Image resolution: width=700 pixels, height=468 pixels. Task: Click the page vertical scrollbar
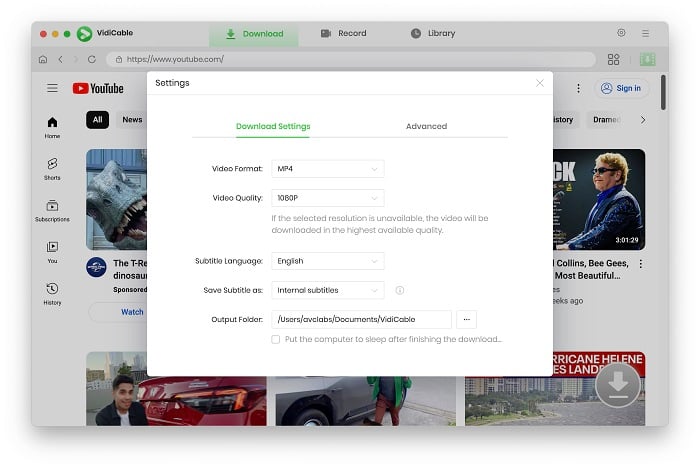(663, 92)
